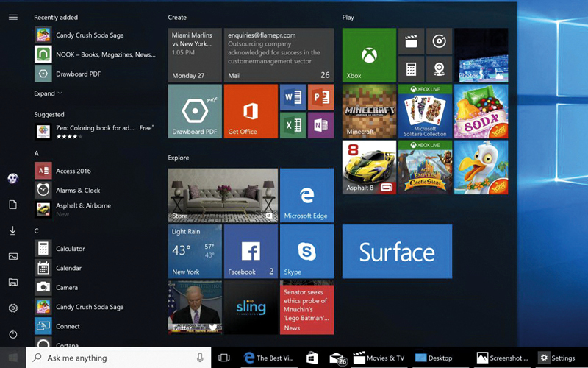Launch the PowerPoint tile
The width and height of the screenshot is (588, 368).
pyautogui.click(x=320, y=97)
